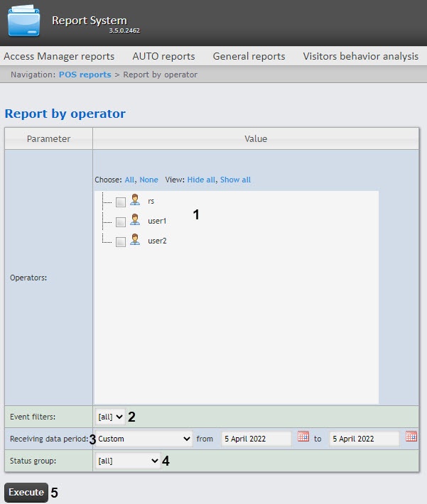Click the user icon beside user1
Screen dimensions: 427x504
pos(135,221)
